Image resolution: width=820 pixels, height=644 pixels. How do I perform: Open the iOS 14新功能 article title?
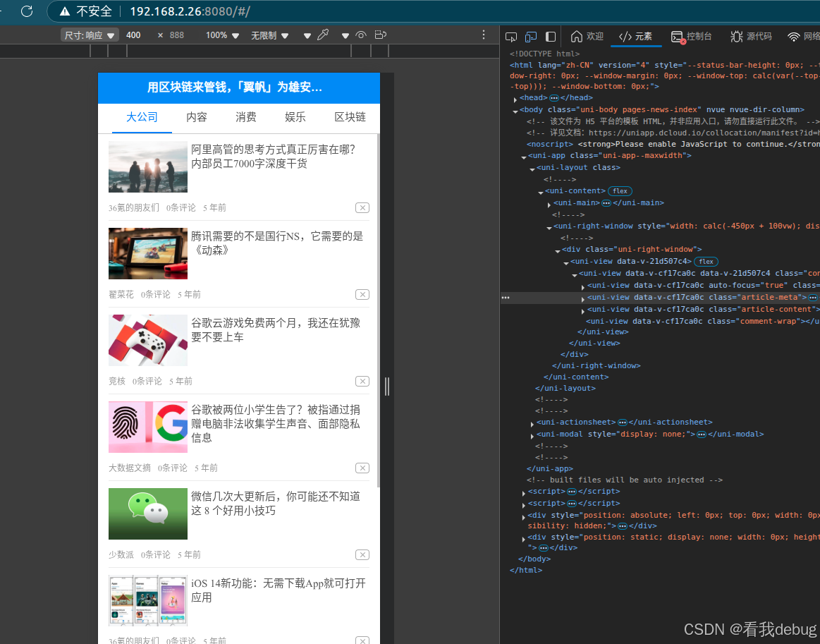coord(279,590)
